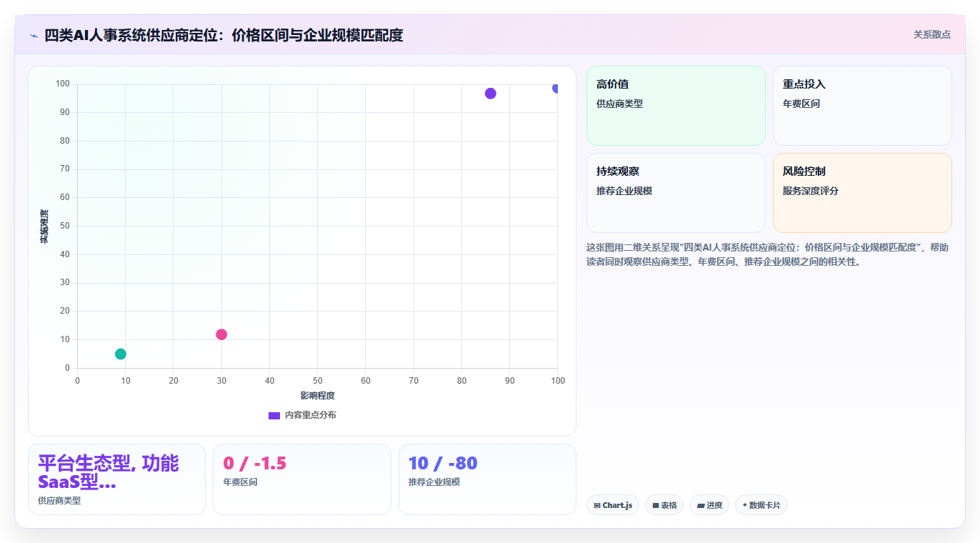Click the 实施难度 y-axis title
The image size is (980, 543).
44,226
